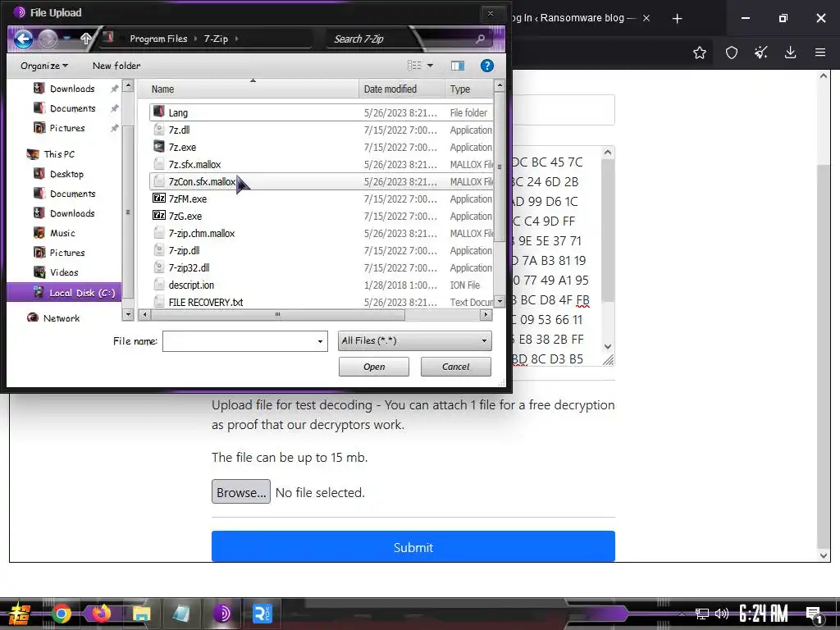The image size is (840, 630).
Task: Select pinned Documents in sidebar
Action: pyautogui.click(x=72, y=108)
